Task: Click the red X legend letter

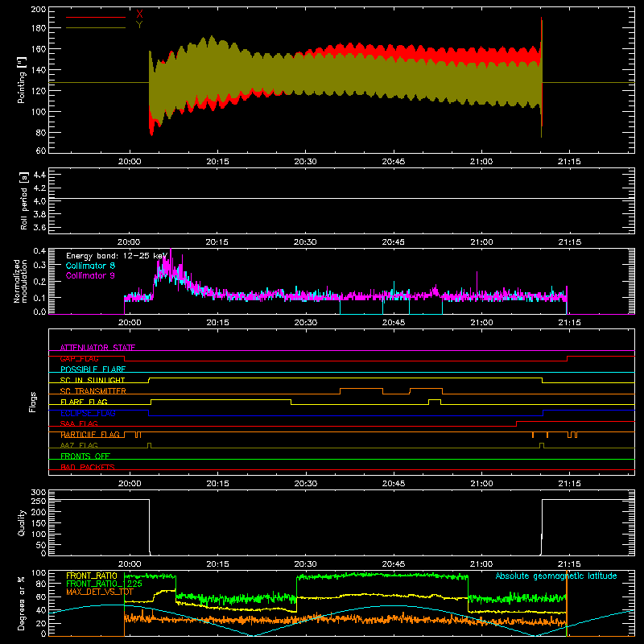Action: [139, 14]
